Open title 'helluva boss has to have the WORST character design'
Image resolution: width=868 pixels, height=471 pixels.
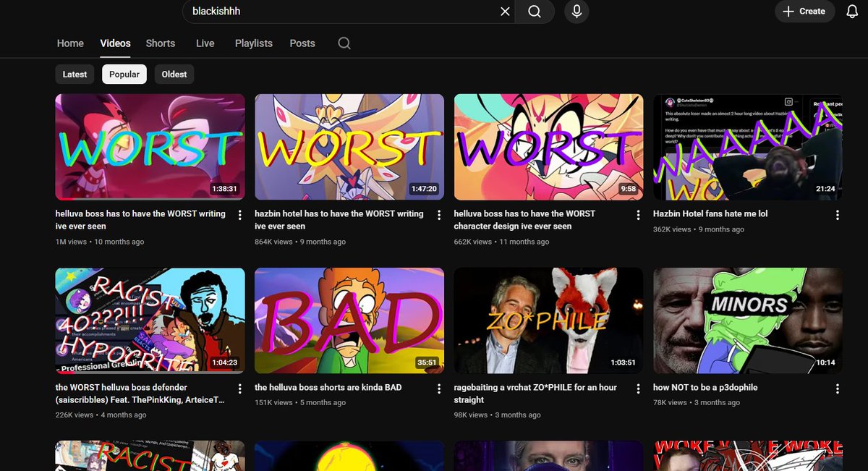coord(524,220)
